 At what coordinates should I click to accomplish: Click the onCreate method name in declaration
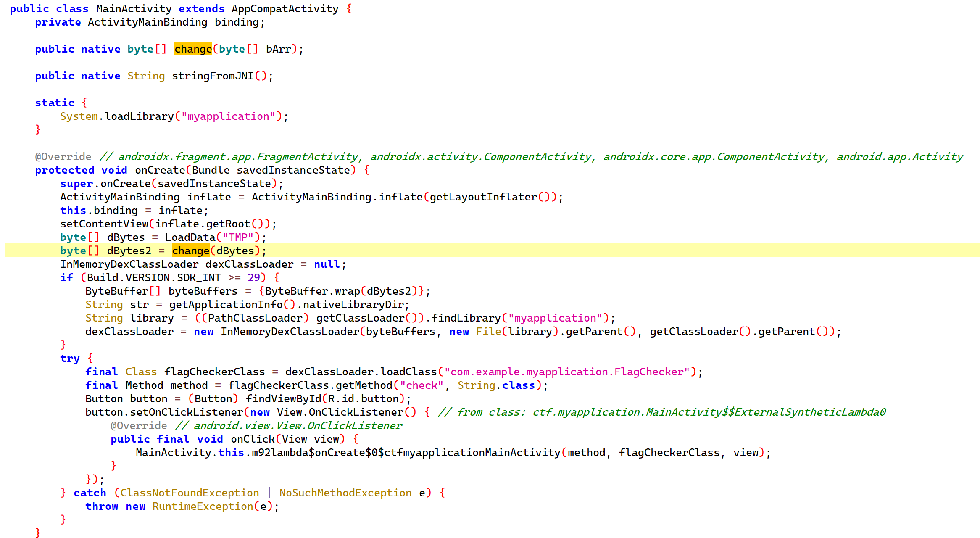[x=160, y=170]
